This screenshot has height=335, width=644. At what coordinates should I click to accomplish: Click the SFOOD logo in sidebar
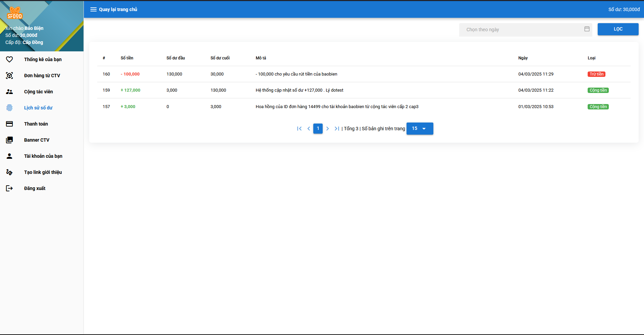(15, 13)
